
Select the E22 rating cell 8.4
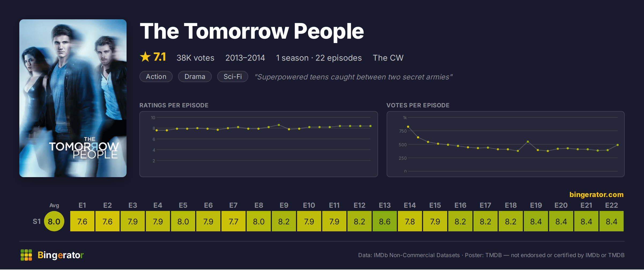click(612, 221)
